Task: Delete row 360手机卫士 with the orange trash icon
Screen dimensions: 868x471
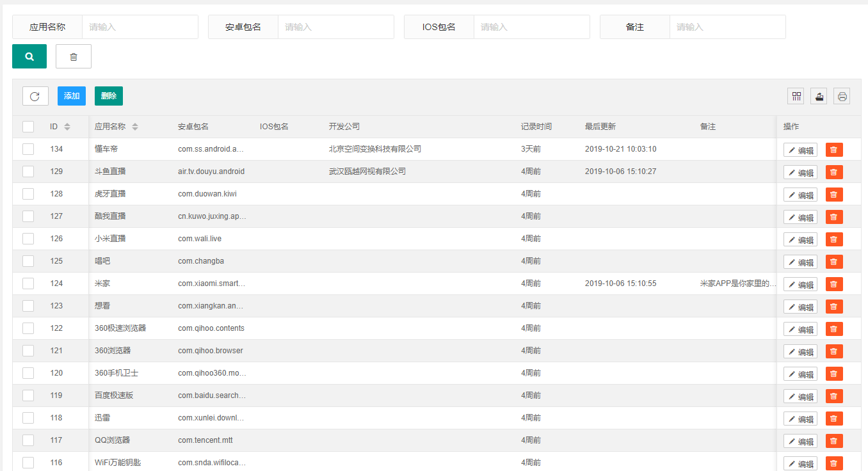Action: tap(834, 374)
